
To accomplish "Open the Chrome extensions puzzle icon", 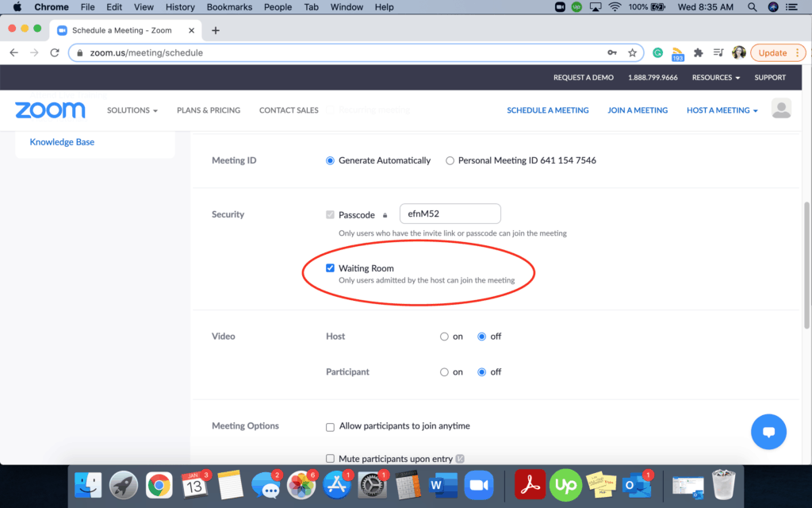I will [698, 53].
